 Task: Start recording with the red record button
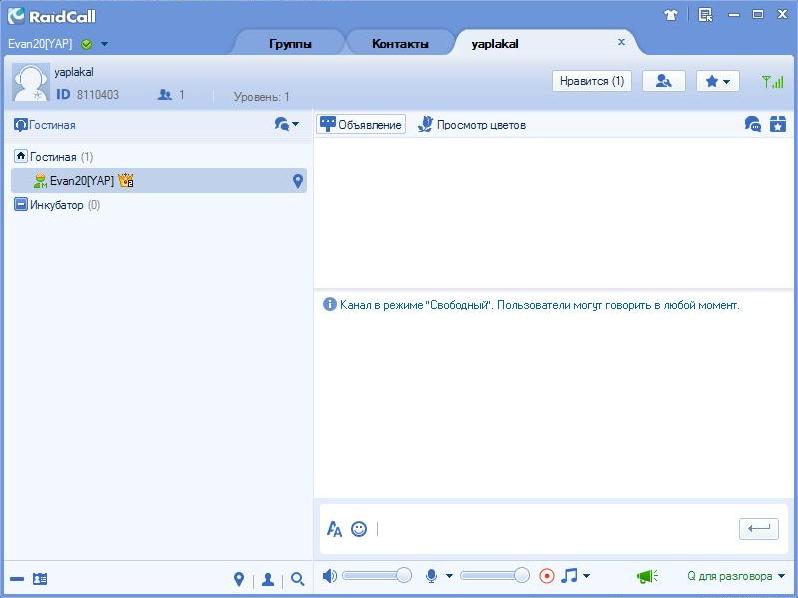point(547,576)
